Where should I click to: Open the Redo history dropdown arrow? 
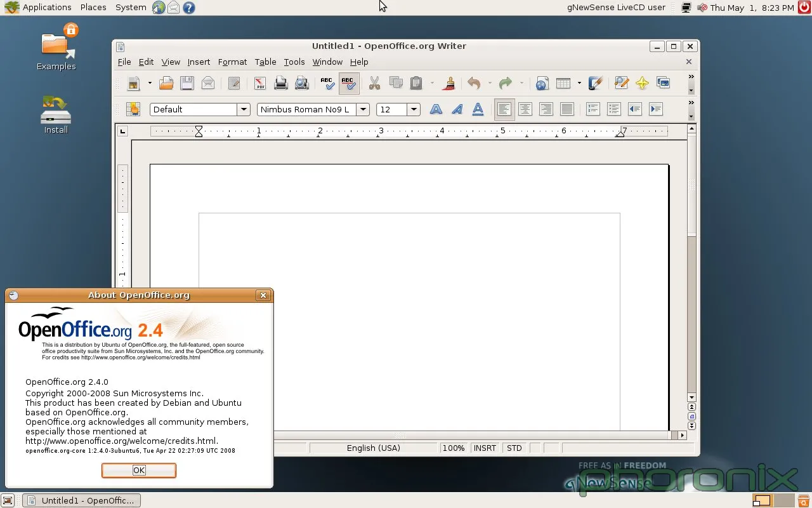click(x=521, y=83)
